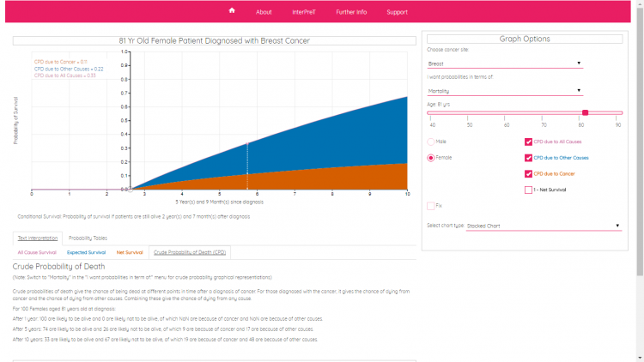Enable the 1 - Net Survival checkbox
This screenshot has width=644, height=362.
(x=528, y=190)
